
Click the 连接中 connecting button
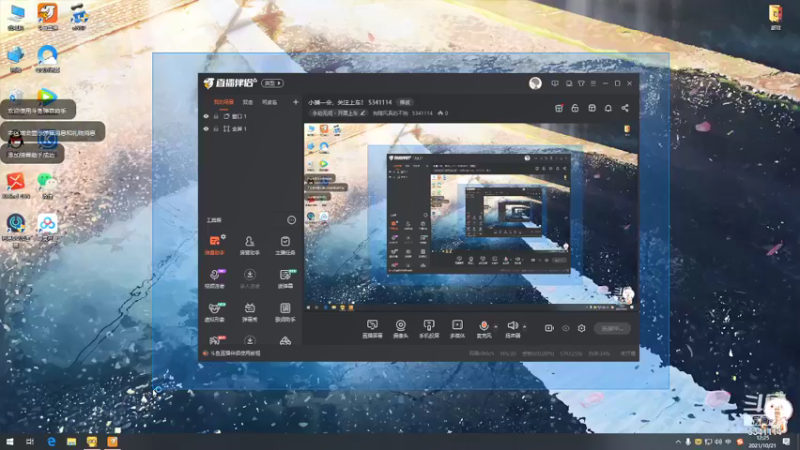612,329
